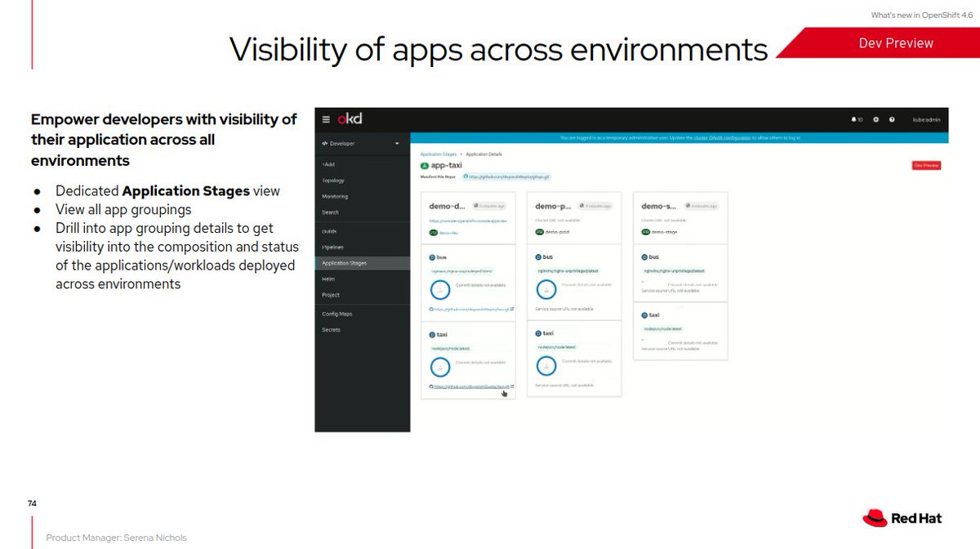
Task: Click taxi deployment icon in demo-s card
Action: point(644,315)
